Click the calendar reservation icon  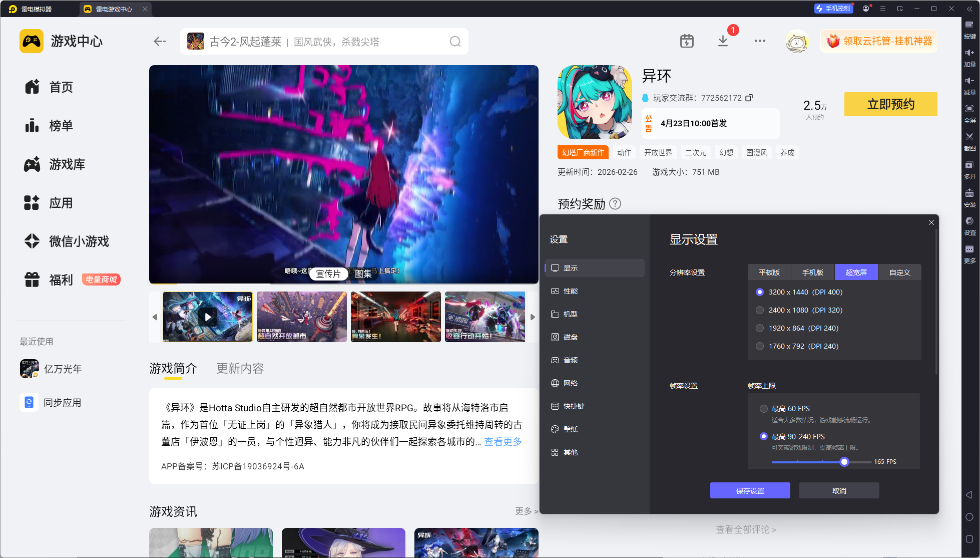point(687,41)
